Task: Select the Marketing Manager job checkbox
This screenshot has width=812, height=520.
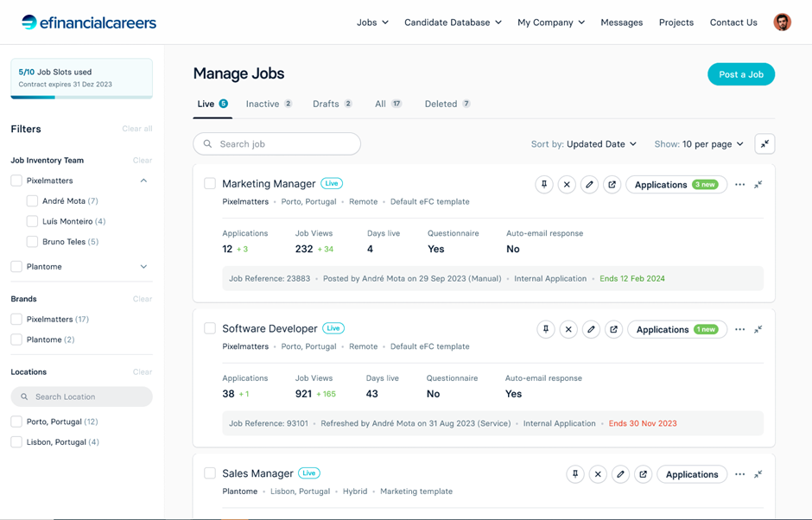Action: point(210,183)
